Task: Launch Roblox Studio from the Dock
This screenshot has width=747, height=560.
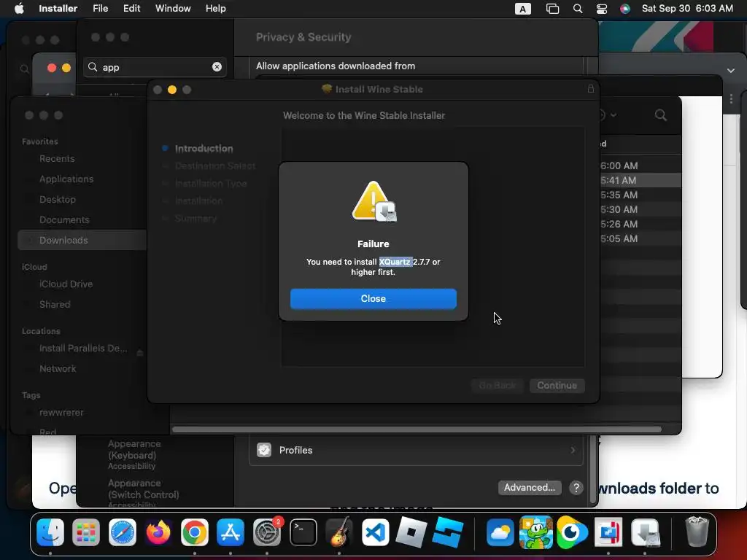Action: point(447,532)
